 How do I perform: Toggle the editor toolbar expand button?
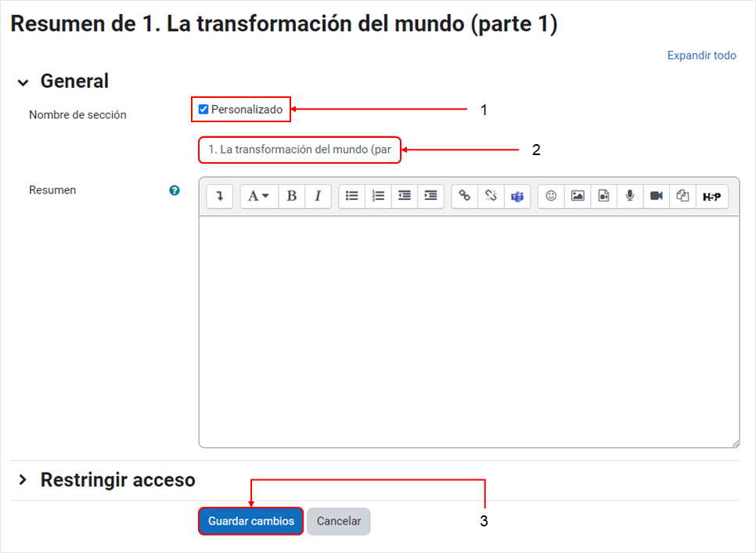click(x=219, y=196)
